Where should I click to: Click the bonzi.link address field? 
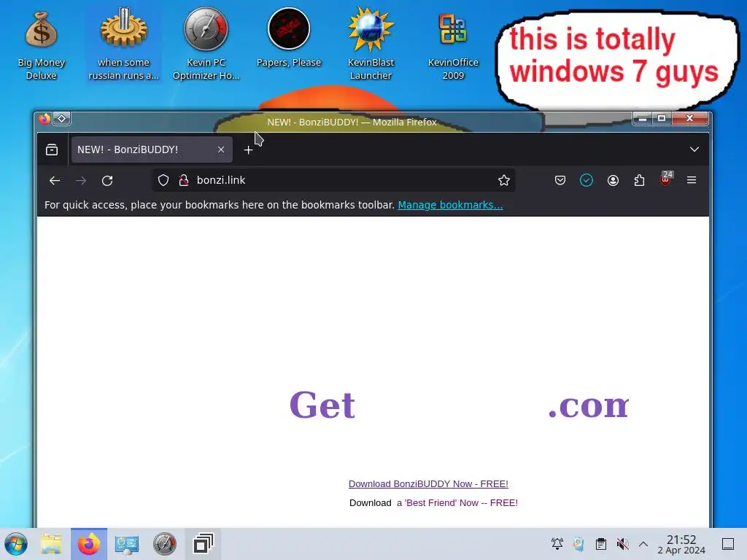(x=333, y=181)
